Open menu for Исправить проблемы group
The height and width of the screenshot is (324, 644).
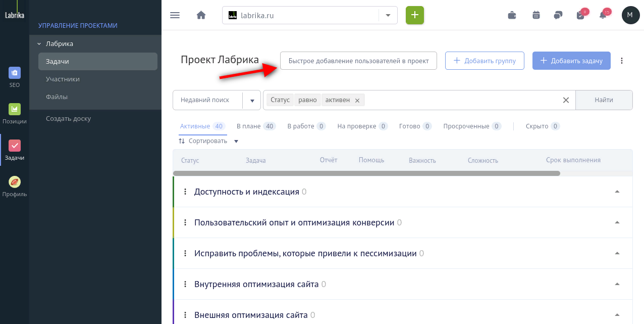(185, 253)
